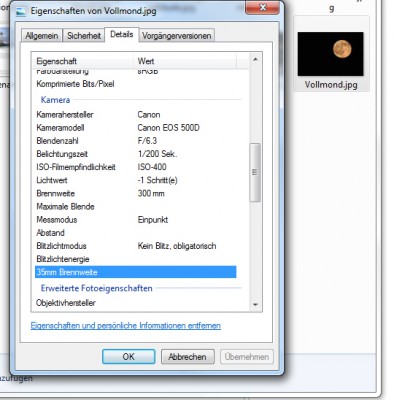
Task: Select the Abstand property row
Action: 136,233
